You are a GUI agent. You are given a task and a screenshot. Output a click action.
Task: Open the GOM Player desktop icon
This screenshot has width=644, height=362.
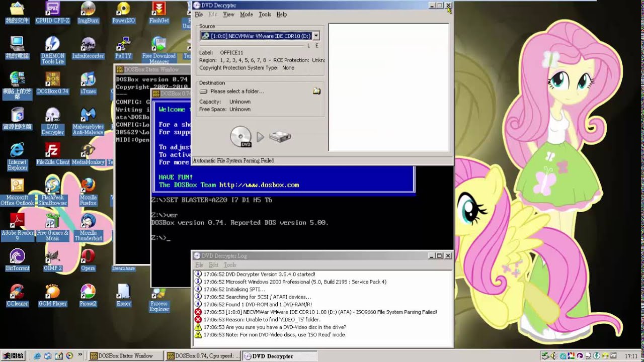[53, 296]
